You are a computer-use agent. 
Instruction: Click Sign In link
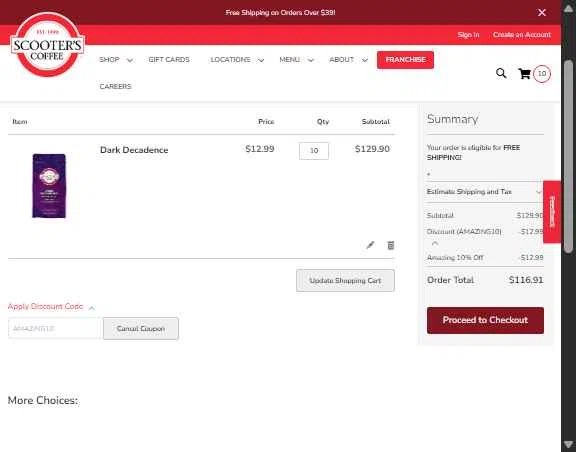(x=468, y=35)
